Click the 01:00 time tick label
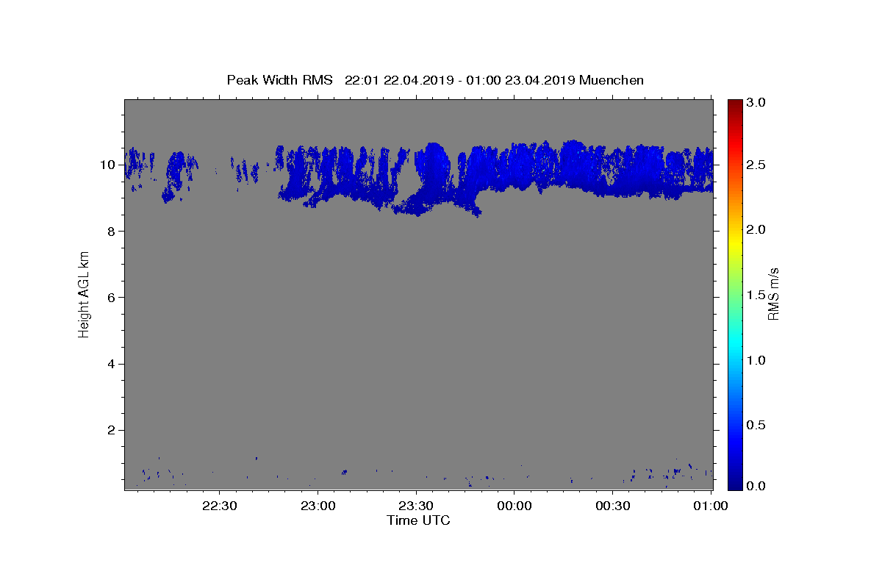 click(x=711, y=506)
